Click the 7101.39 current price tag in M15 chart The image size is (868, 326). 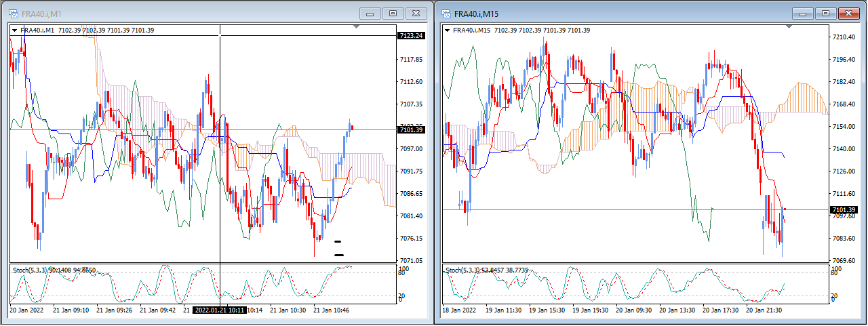(845, 209)
